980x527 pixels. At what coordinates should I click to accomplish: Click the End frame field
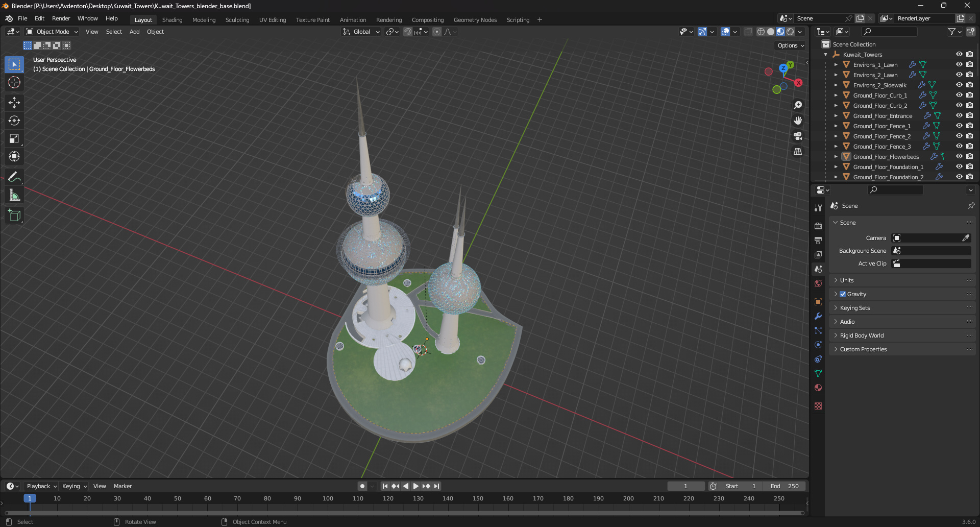point(785,486)
